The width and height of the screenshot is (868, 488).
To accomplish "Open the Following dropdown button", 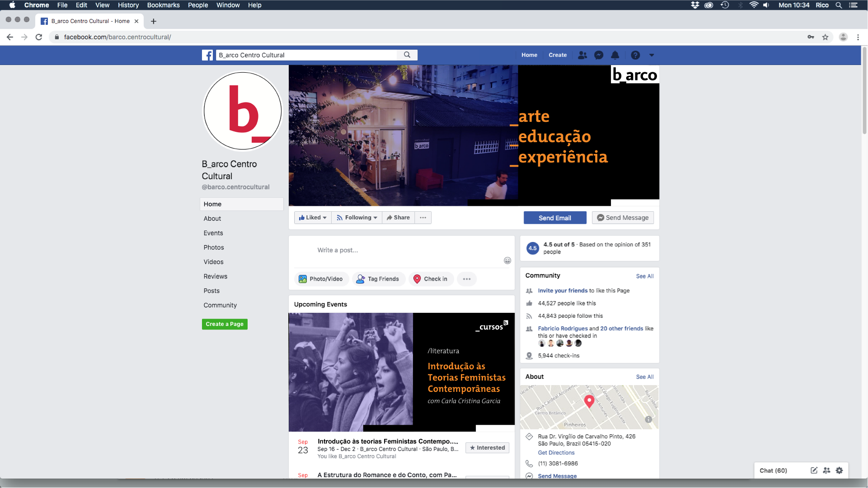I will click(357, 218).
